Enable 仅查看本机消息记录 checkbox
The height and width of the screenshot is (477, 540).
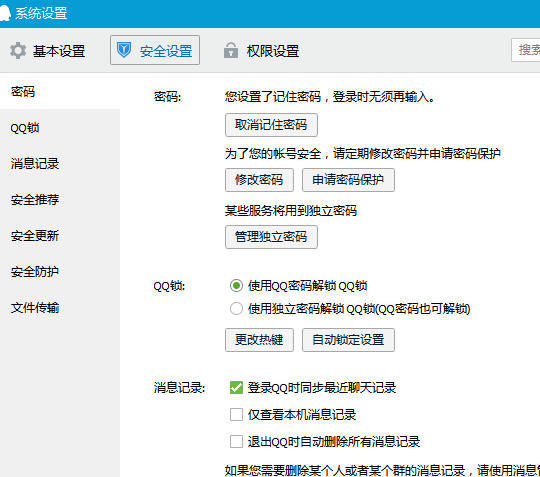(x=236, y=415)
